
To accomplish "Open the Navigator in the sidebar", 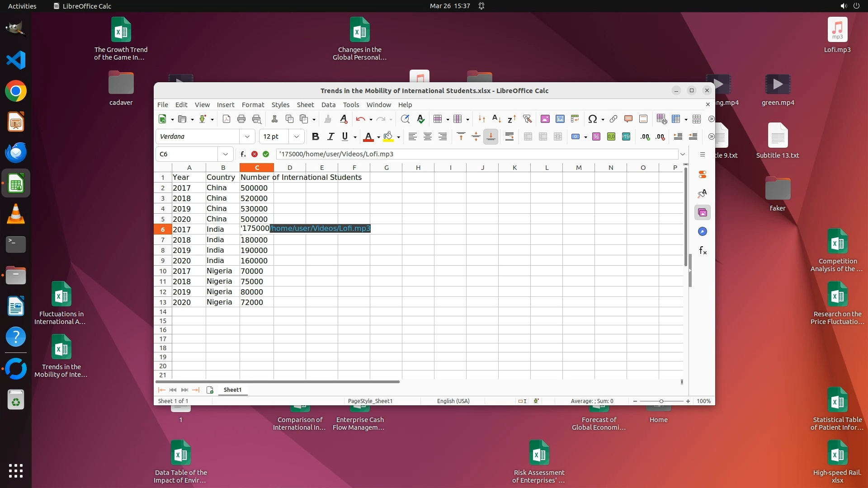I will 702,231.
